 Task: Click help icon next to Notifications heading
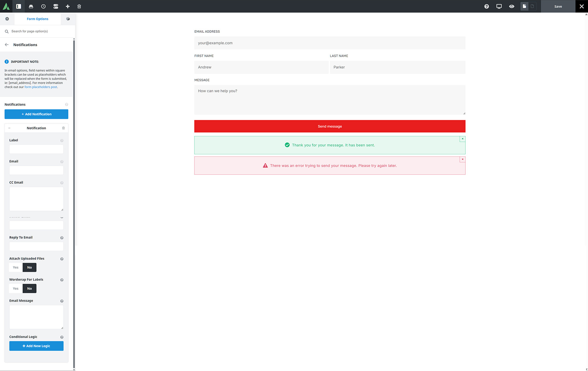(x=66, y=105)
